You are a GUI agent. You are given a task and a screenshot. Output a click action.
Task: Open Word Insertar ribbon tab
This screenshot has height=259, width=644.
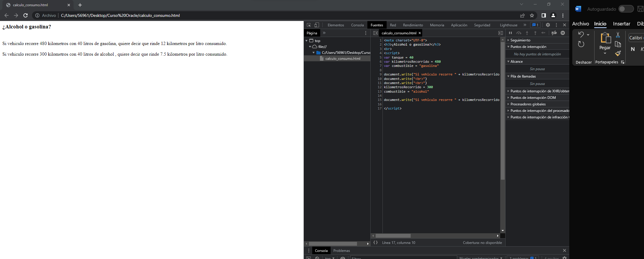pyautogui.click(x=621, y=24)
